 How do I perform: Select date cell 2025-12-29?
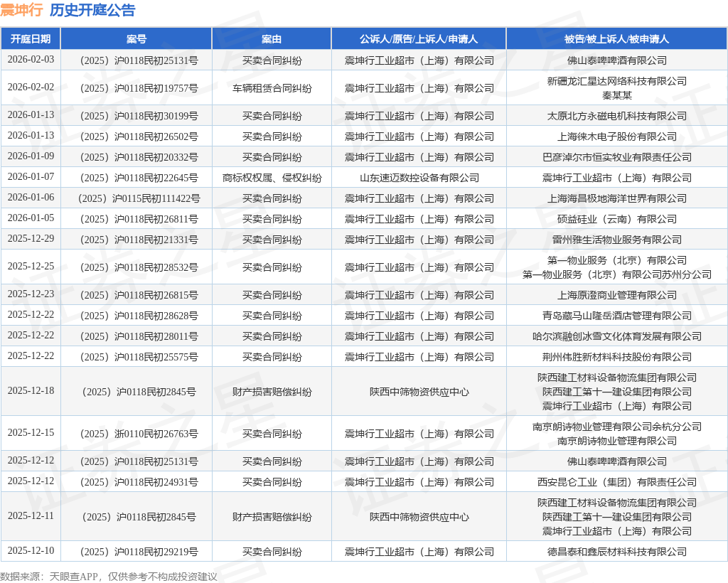tap(31, 239)
